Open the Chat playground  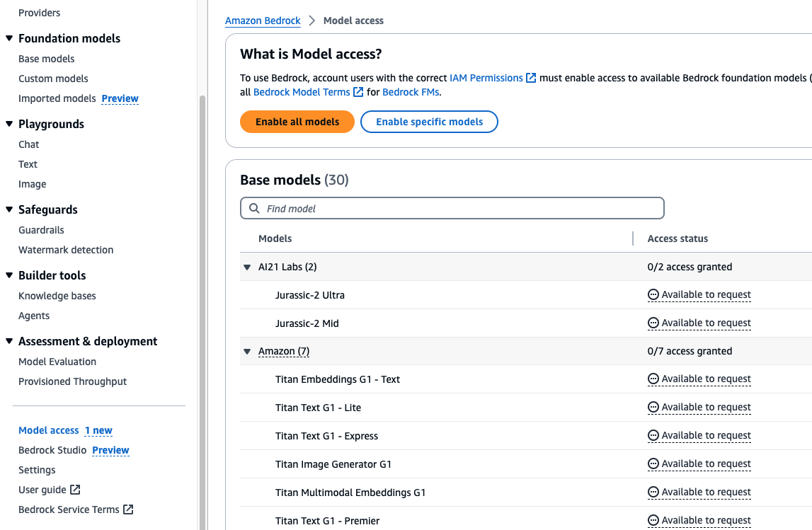(x=28, y=144)
